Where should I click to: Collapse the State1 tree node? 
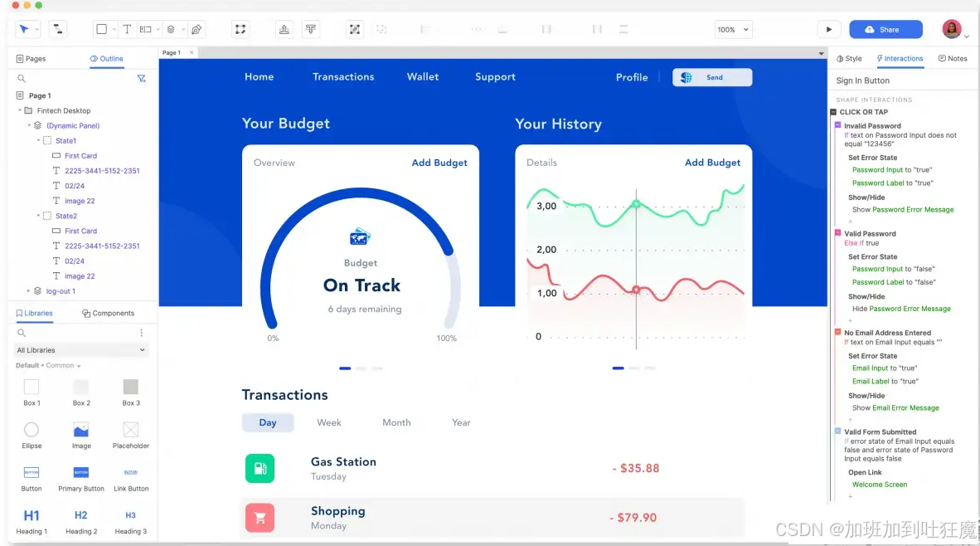(38, 141)
